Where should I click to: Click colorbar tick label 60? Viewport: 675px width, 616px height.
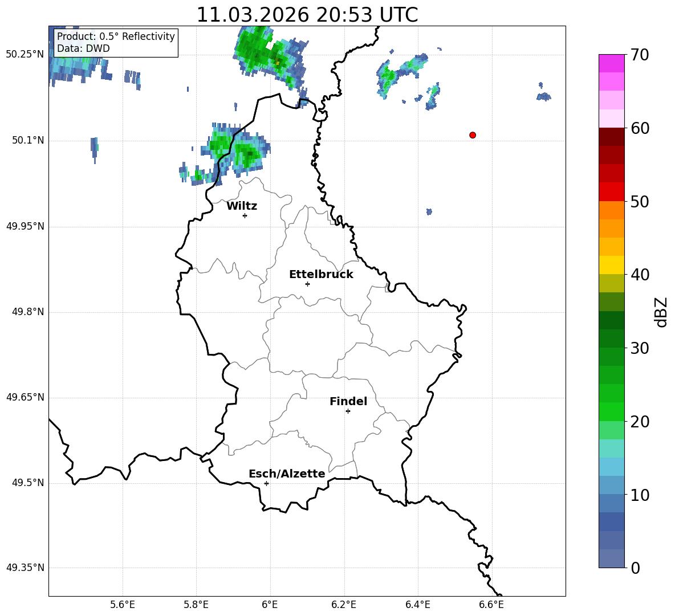coord(640,128)
